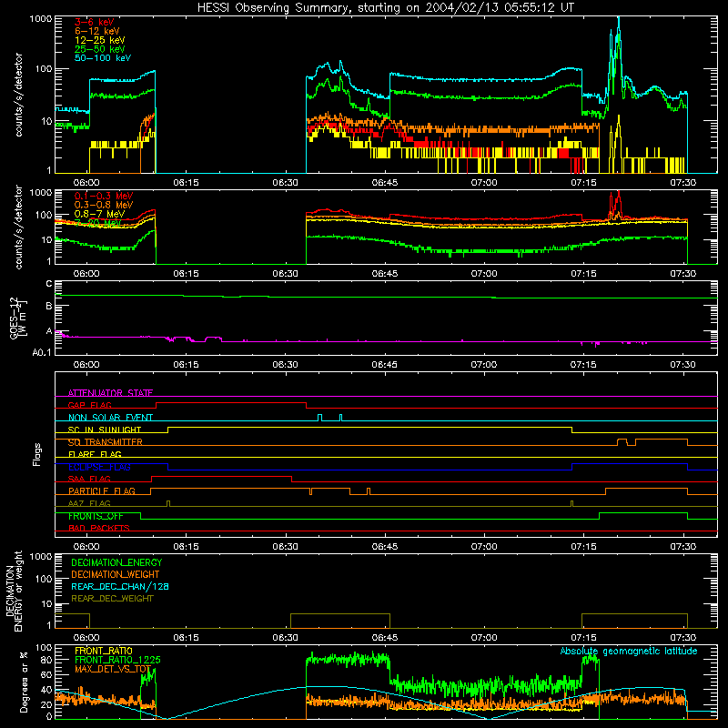Click the 0.1-0.3 MeV legend label
Viewport: 728px width, 728px height.
point(104,196)
